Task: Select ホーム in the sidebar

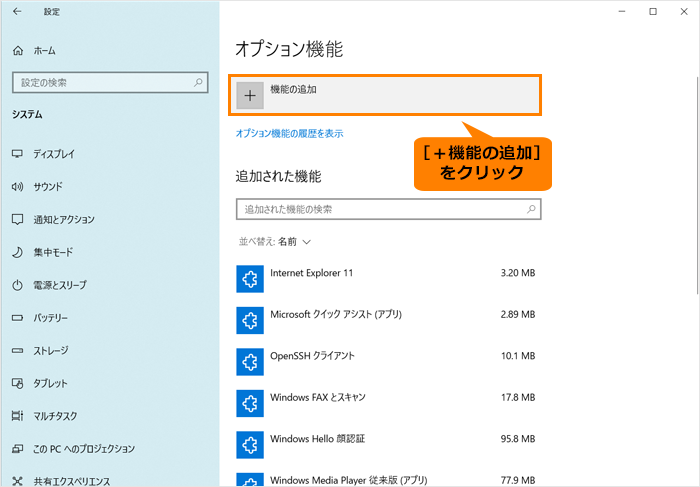Action: (45, 51)
